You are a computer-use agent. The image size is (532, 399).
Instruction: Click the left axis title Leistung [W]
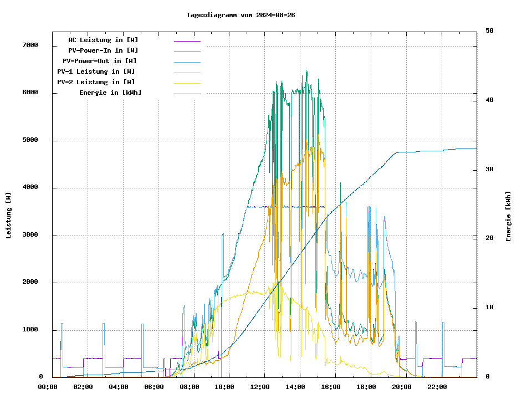pyautogui.click(x=9, y=216)
